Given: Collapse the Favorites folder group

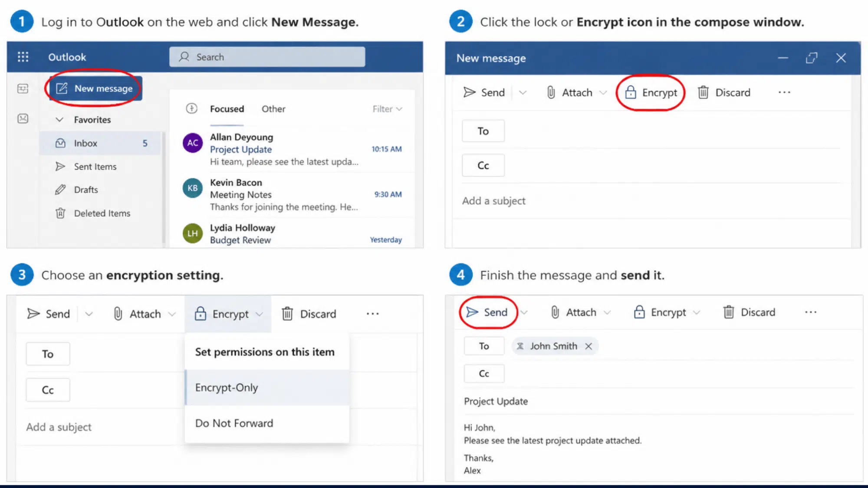Looking at the screenshot, I should 60,120.
